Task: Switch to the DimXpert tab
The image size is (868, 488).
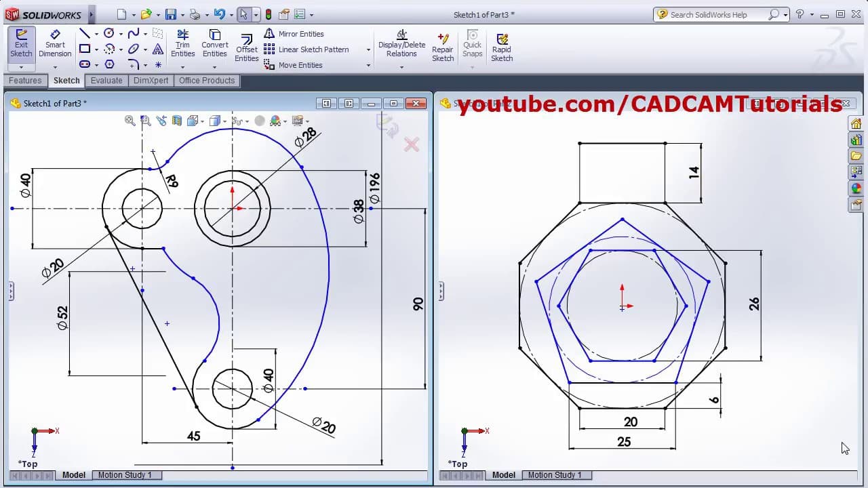Action: point(151,81)
